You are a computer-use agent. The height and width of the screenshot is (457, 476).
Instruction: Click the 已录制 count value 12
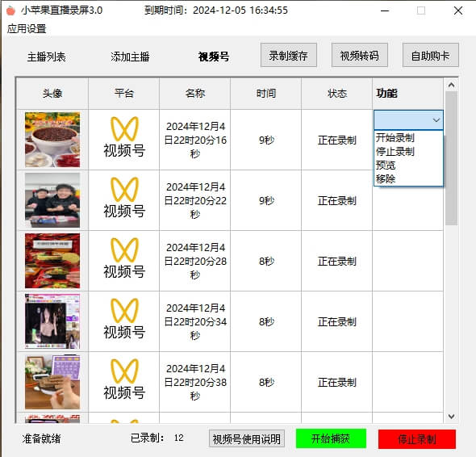[x=179, y=438]
